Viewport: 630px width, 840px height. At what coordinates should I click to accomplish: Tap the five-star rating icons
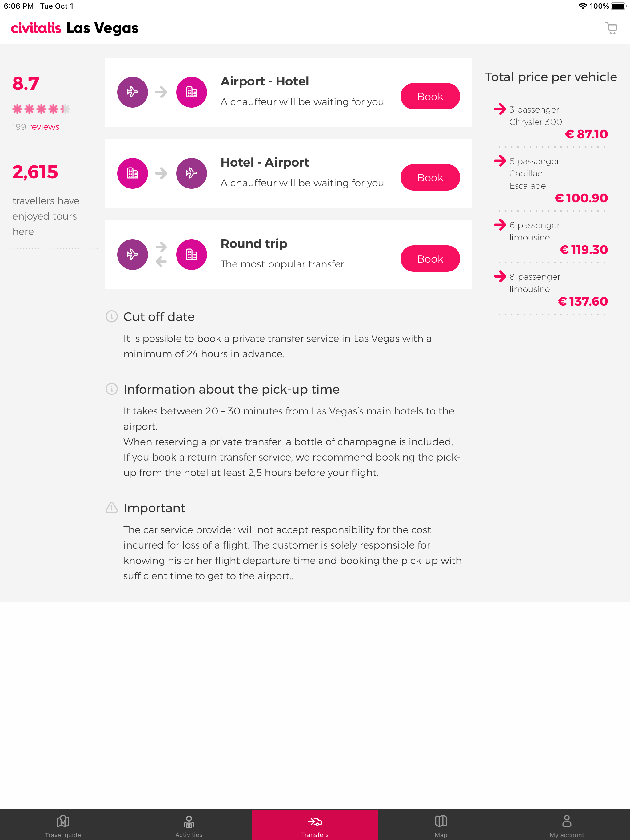point(41,109)
